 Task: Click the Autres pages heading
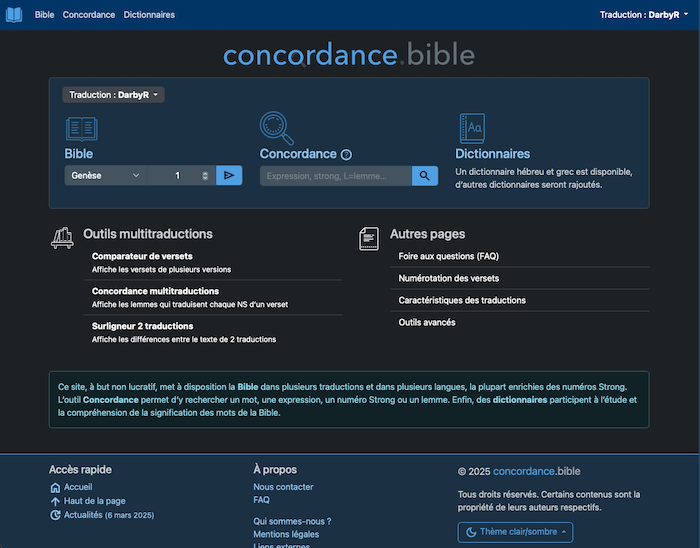coord(427,234)
